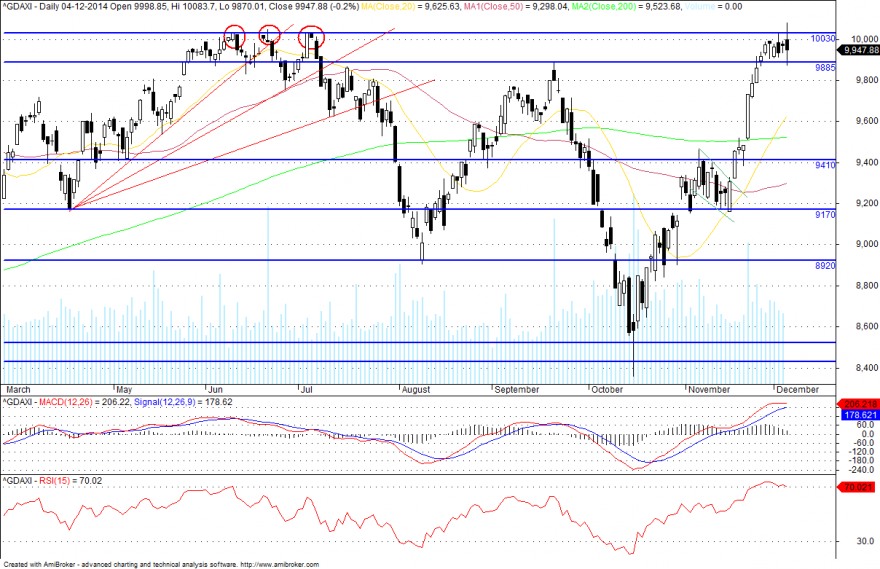The width and height of the screenshot is (880, 569).
Task: Click the 8,400 price axis label
Action: point(867,368)
